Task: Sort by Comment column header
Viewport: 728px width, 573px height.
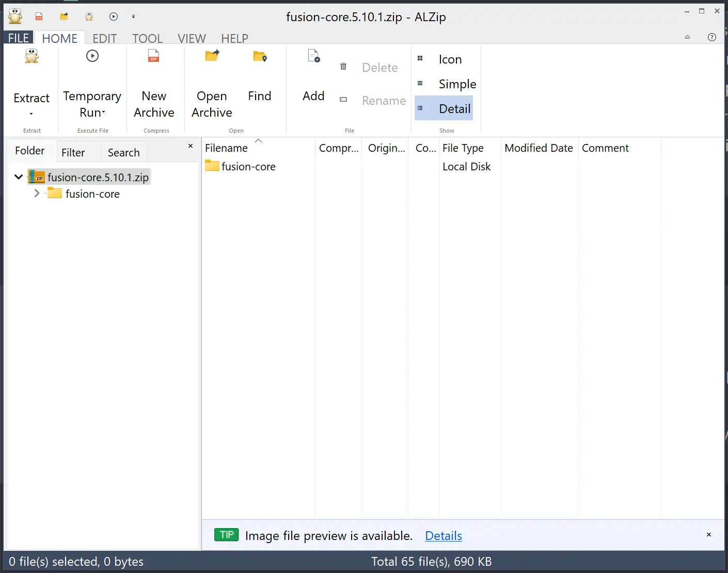Action: 620,148
